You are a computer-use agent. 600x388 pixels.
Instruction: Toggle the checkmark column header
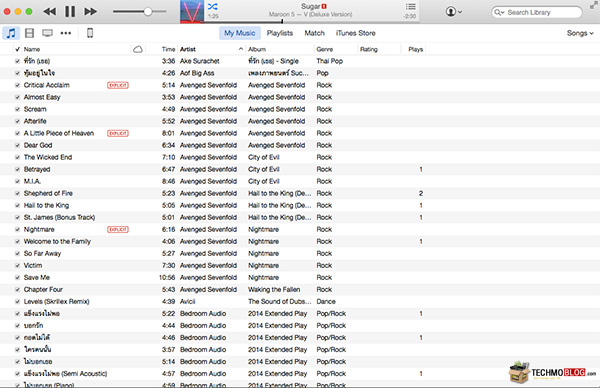(x=17, y=49)
